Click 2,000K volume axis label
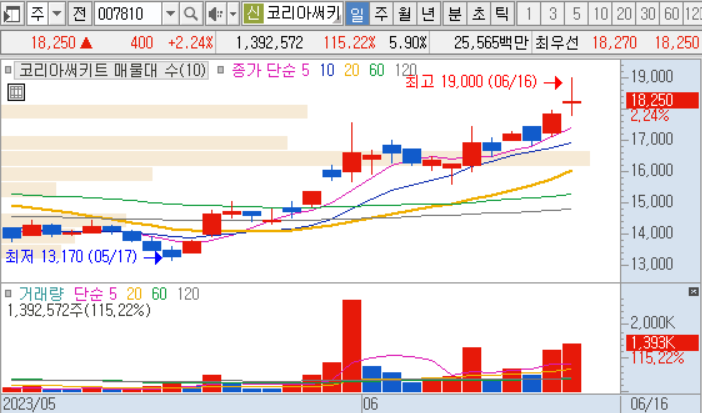Viewport: 702px width, 413px height. point(652,323)
